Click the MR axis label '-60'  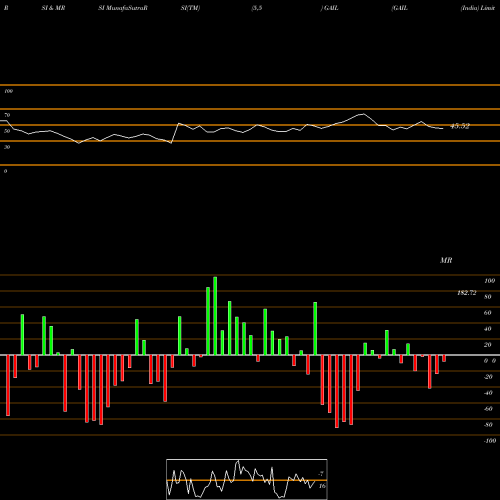tap(488, 409)
